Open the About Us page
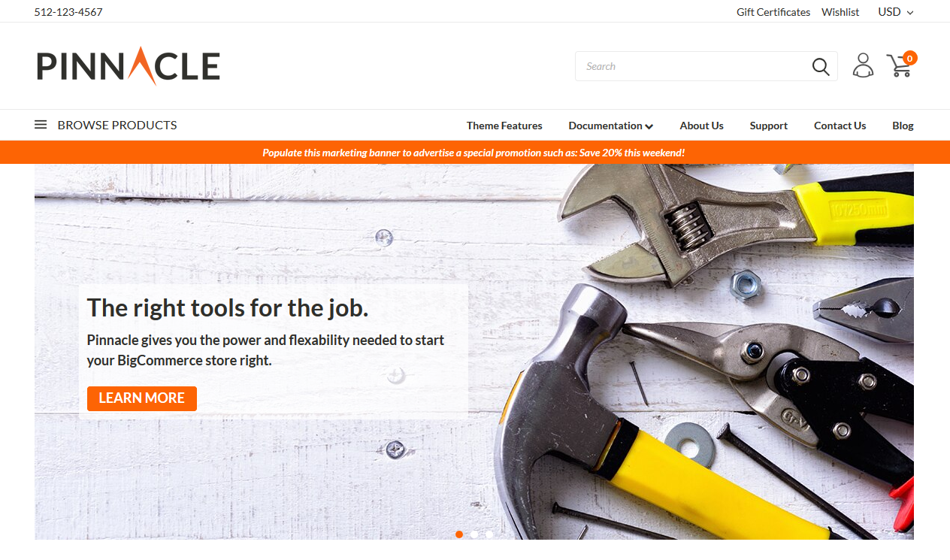The height and width of the screenshot is (560, 950). coord(701,126)
